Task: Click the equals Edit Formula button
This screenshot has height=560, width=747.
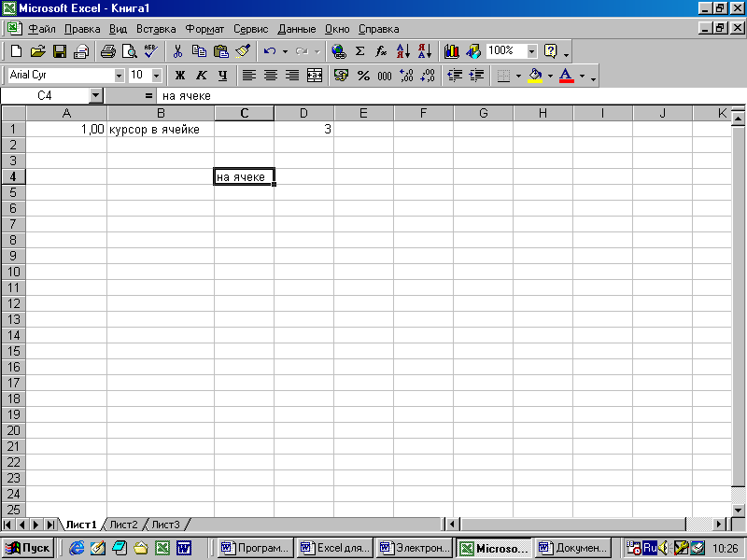Action: pyautogui.click(x=148, y=96)
